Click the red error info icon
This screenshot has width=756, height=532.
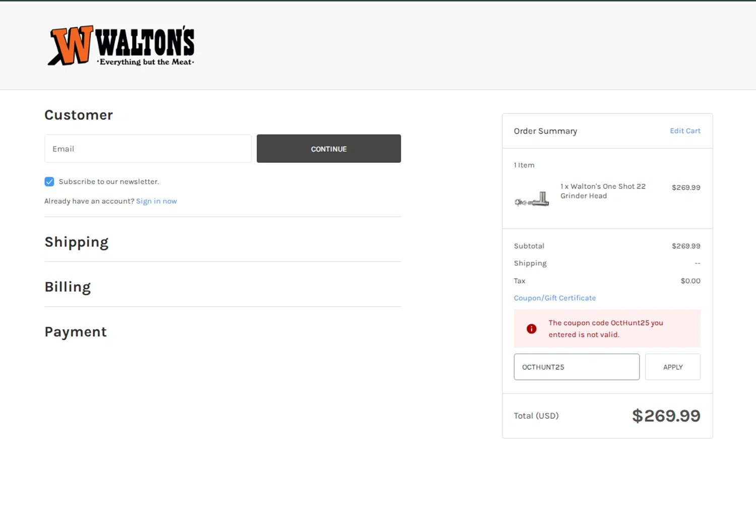tap(531, 329)
